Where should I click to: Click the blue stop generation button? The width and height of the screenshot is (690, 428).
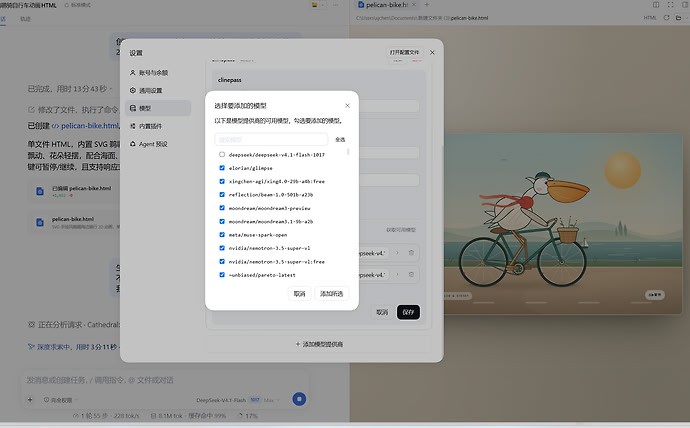[x=299, y=399]
